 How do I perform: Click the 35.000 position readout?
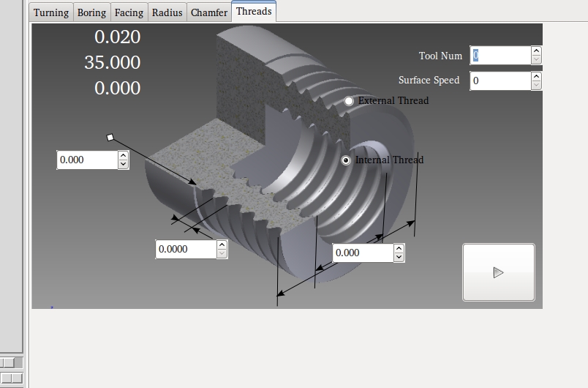113,62
